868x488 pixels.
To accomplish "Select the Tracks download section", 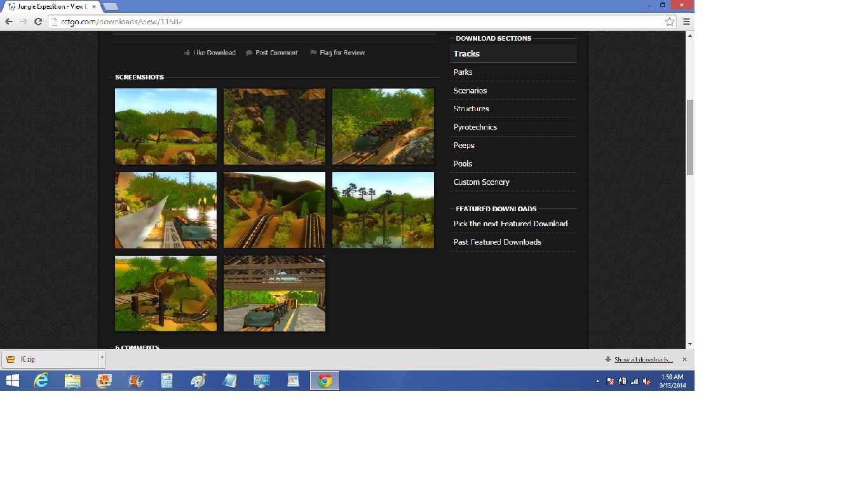I will 466,54.
